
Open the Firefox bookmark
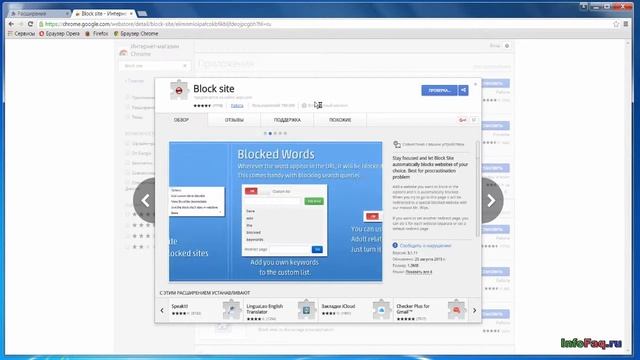tap(97, 33)
